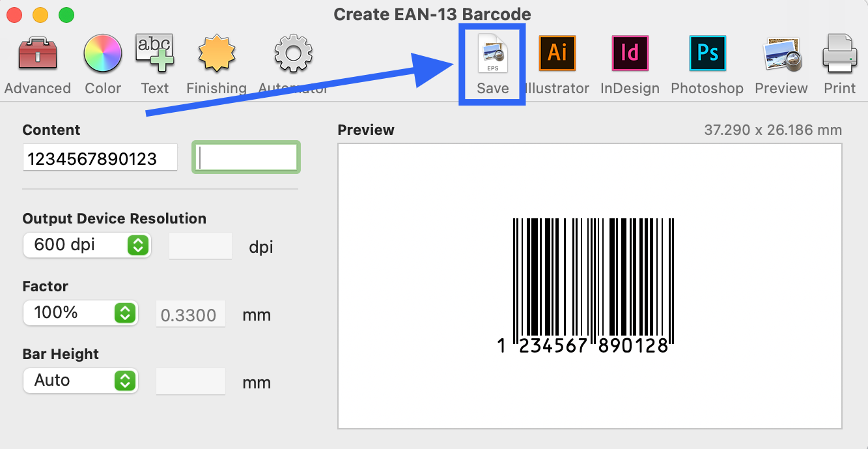Select the 0.3300 mm factor field

[190, 313]
